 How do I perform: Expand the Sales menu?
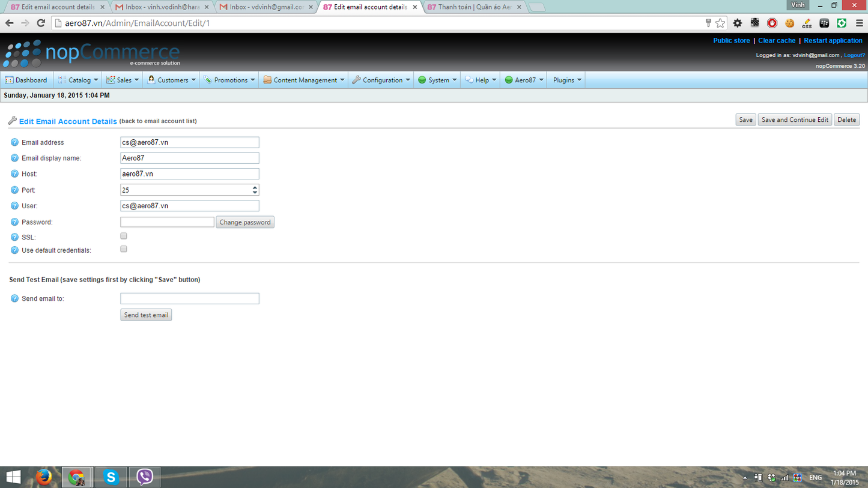(x=123, y=80)
